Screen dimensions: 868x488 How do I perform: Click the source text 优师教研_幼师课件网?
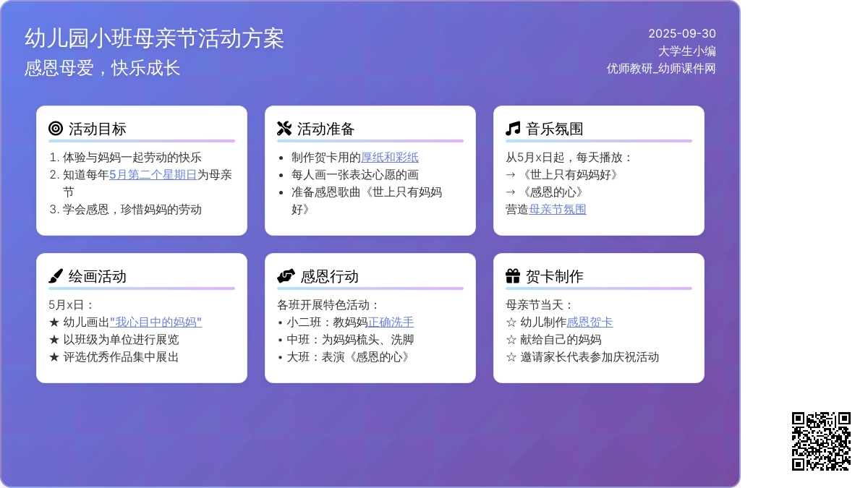coord(661,68)
